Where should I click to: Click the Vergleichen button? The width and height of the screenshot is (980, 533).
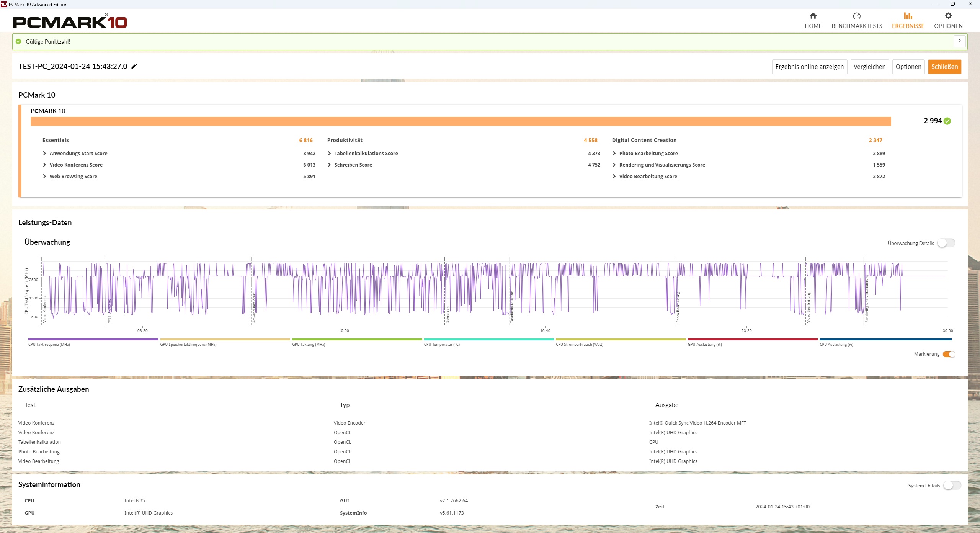coord(869,67)
